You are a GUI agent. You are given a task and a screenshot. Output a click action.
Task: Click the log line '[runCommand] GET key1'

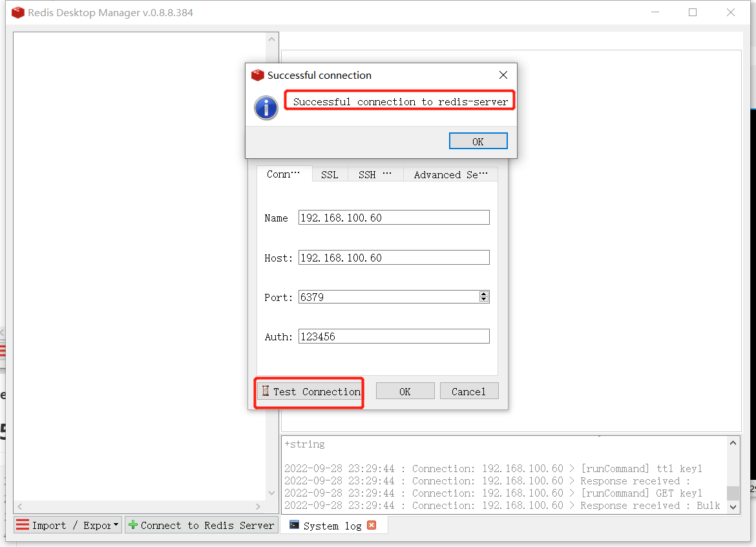493,493
